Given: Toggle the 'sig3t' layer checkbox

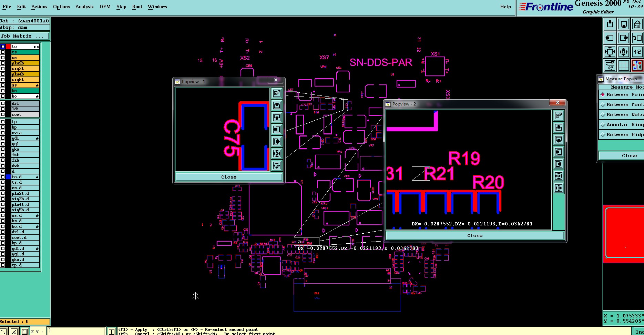Looking at the screenshot, I should [x=3, y=69].
